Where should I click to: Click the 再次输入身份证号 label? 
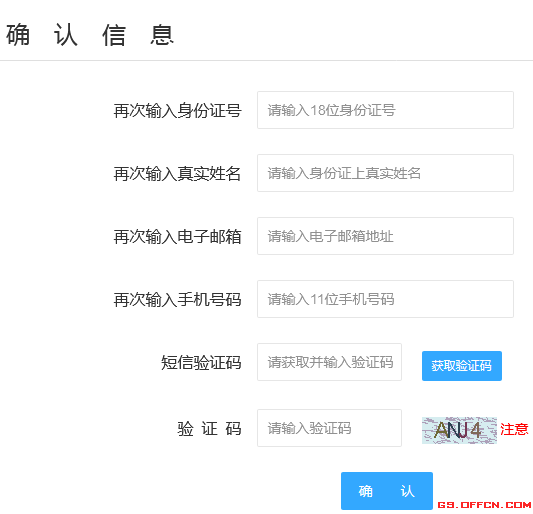pyautogui.click(x=177, y=111)
